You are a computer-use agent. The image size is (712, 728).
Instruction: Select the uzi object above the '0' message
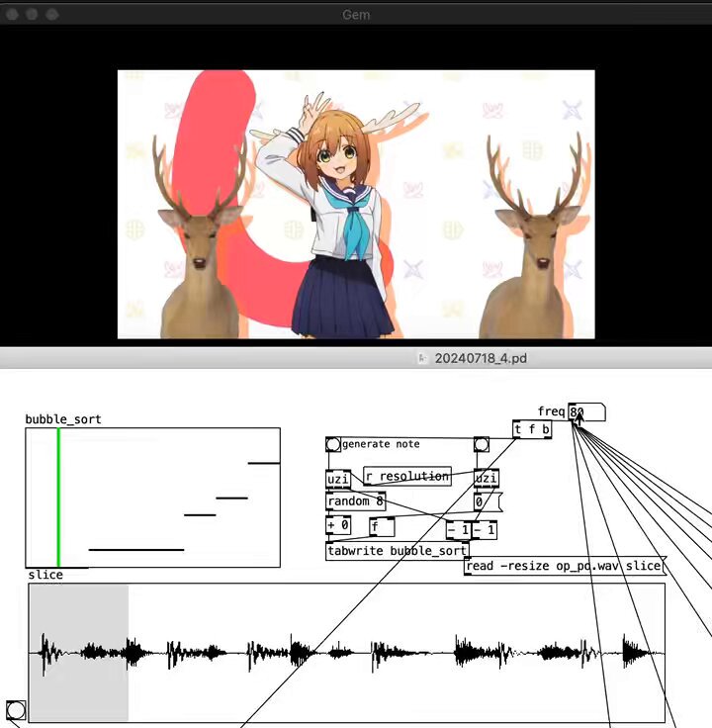click(486, 478)
